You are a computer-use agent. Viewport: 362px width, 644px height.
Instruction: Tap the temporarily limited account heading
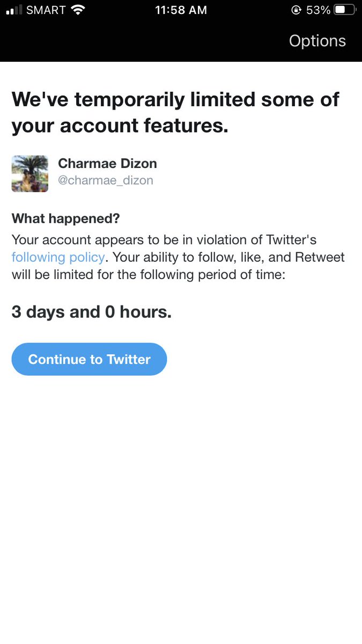pyautogui.click(x=176, y=112)
